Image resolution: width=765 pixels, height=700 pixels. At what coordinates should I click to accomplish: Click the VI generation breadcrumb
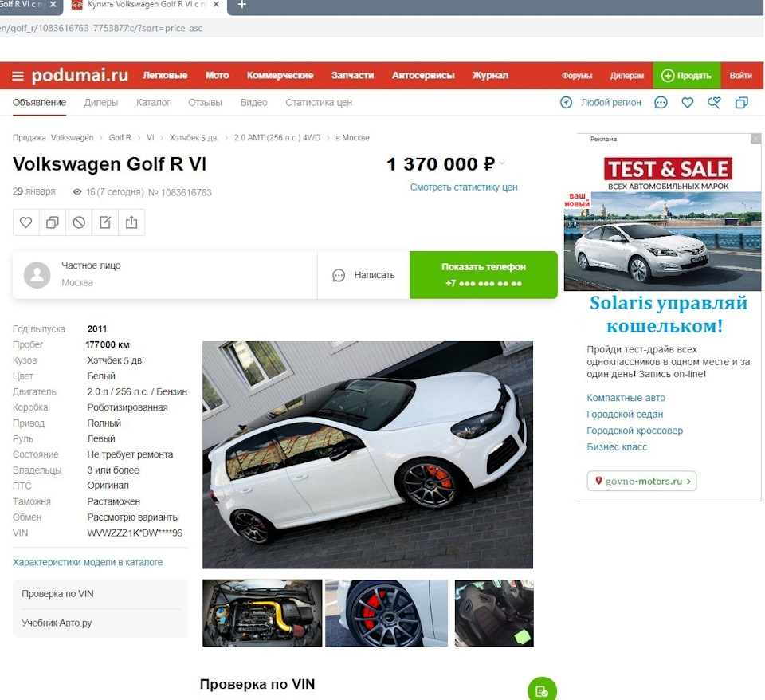coord(151,138)
